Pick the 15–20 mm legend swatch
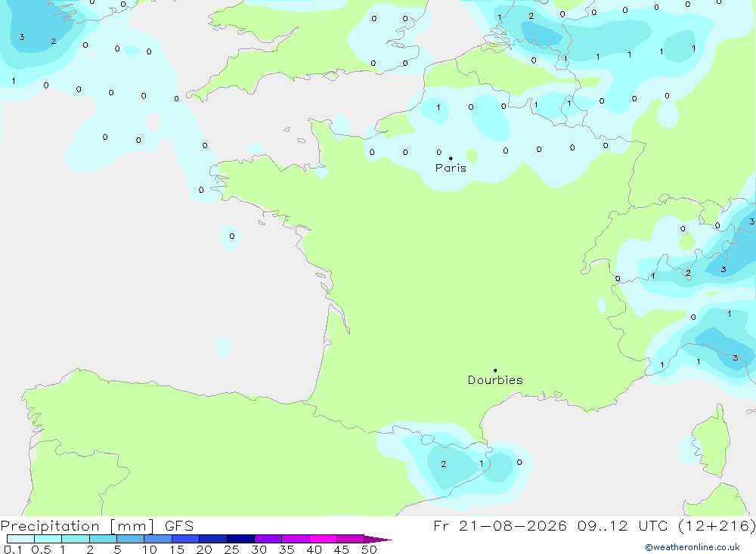This screenshot has height=554, width=756. pyautogui.click(x=186, y=539)
